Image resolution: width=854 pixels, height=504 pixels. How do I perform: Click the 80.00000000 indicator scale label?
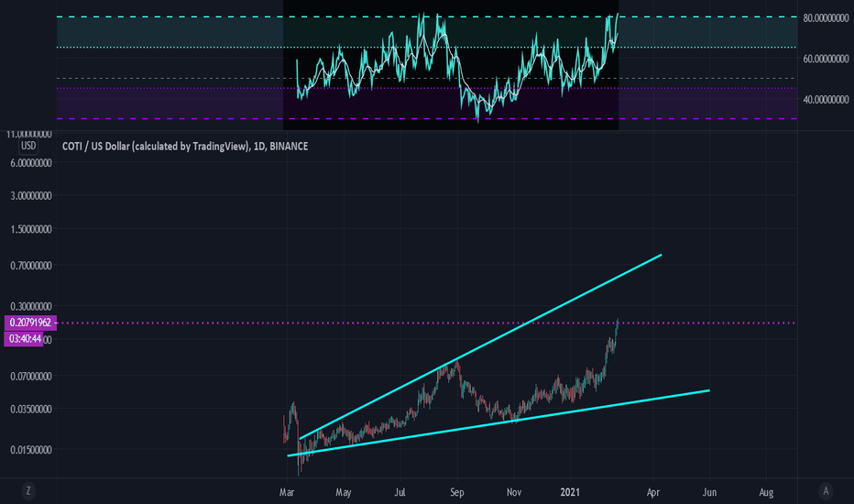(x=826, y=18)
